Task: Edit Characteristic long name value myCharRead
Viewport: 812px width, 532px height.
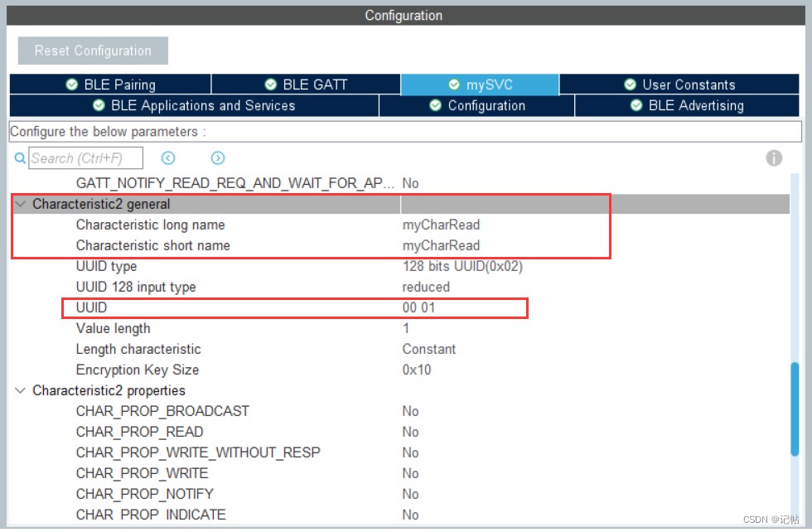Action: 441,225
